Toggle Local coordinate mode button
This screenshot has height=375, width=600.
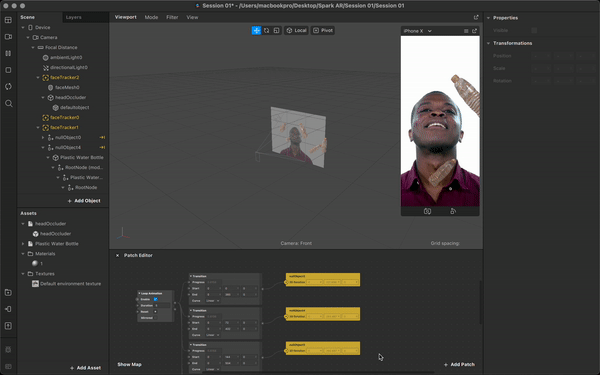point(296,31)
